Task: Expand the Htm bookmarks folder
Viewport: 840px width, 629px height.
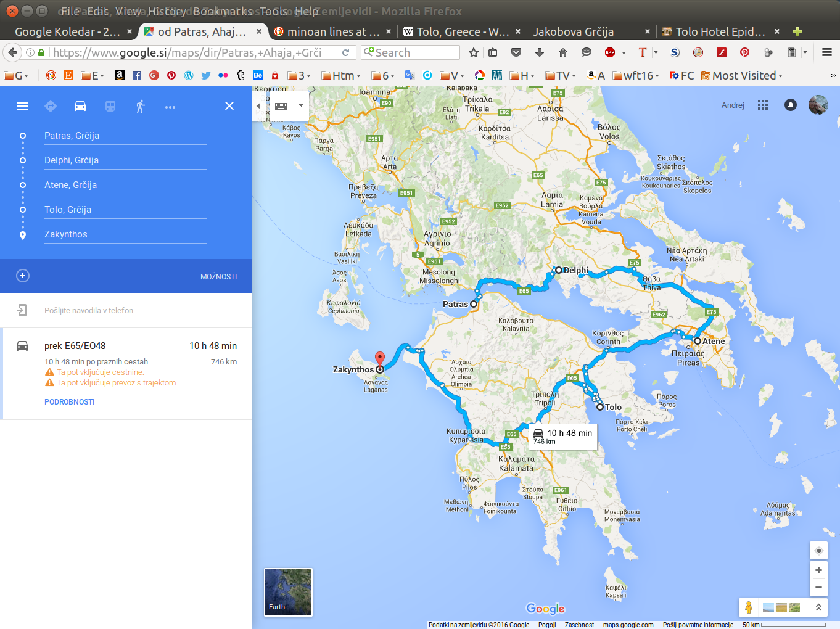Action: coord(340,75)
